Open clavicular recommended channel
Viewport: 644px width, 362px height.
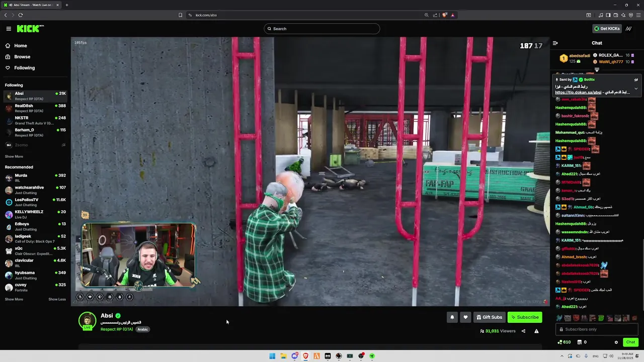pyautogui.click(x=35, y=262)
